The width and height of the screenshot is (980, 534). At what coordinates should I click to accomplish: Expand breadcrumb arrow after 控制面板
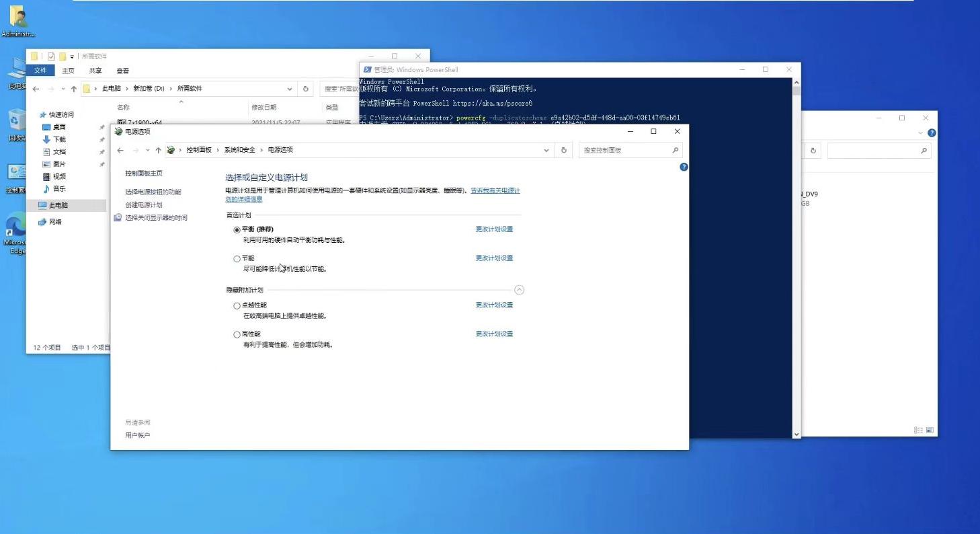[218, 150]
